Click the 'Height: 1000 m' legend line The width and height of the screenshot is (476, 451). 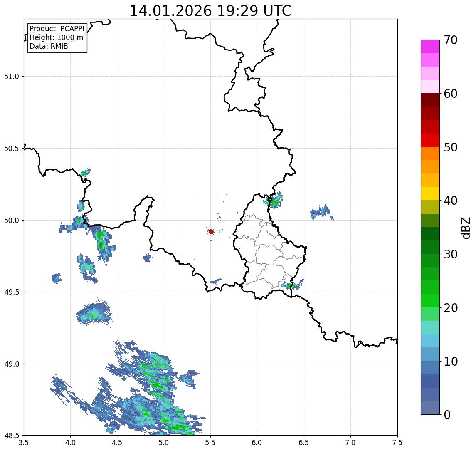(x=56, y=37)
